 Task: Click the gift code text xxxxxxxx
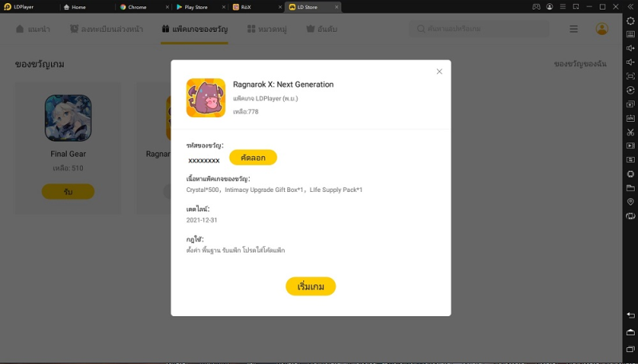tap(204, 160)
